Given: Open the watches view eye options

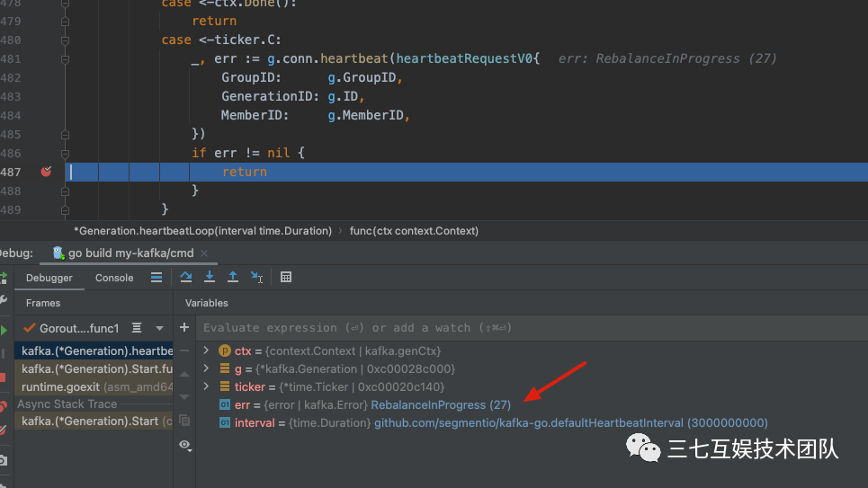Looking at the screenshot, I should (185, 445).
